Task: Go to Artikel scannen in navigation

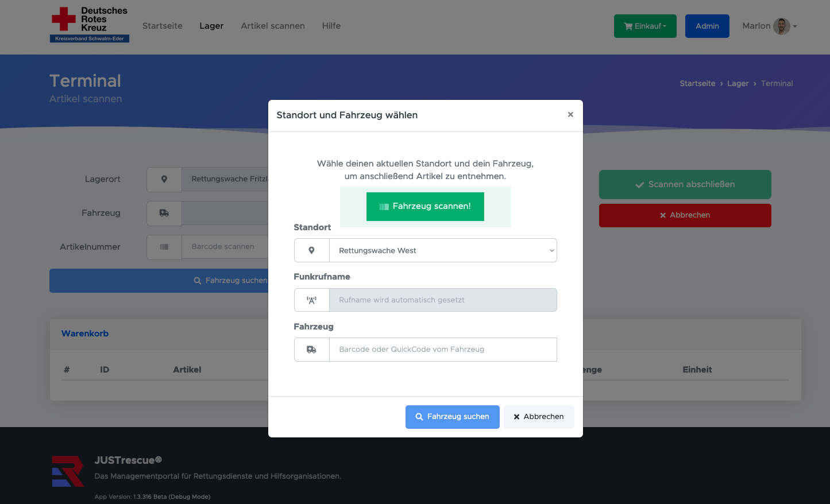Action: coord(273,26)
